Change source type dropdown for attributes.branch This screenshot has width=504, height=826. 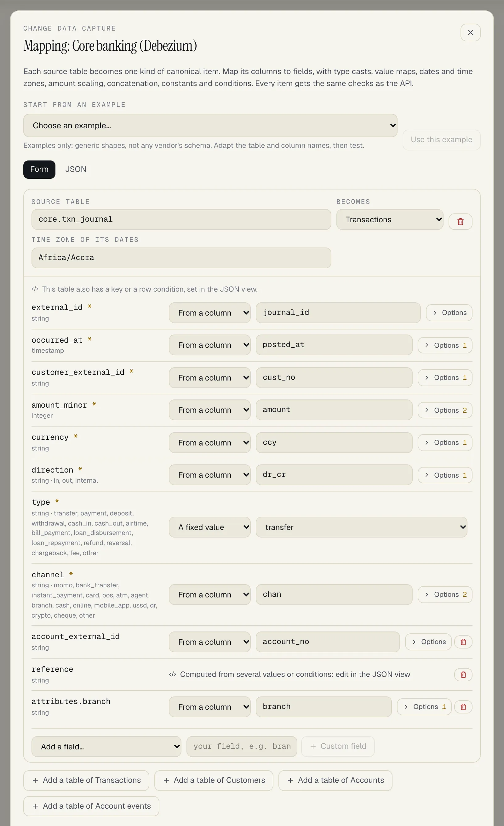[210, 707]
